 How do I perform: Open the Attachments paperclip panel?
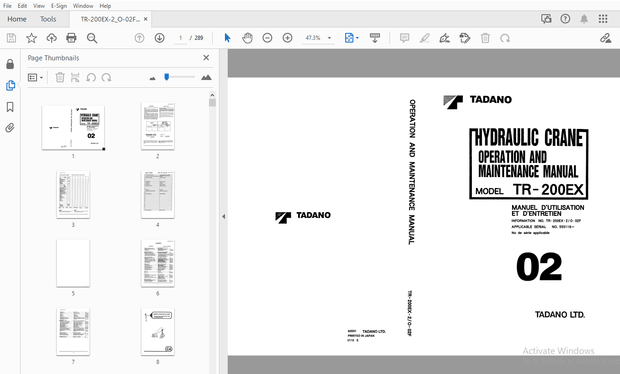[10, 128]
